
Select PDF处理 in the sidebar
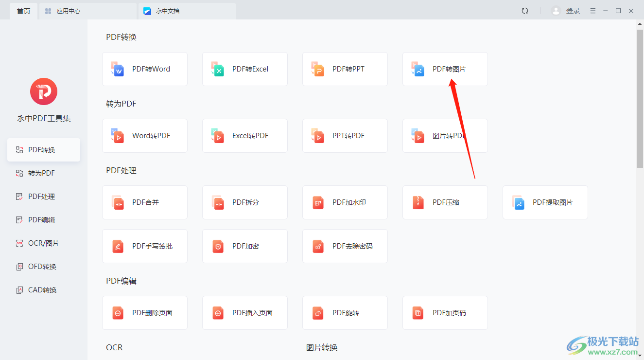pos(44,197)
